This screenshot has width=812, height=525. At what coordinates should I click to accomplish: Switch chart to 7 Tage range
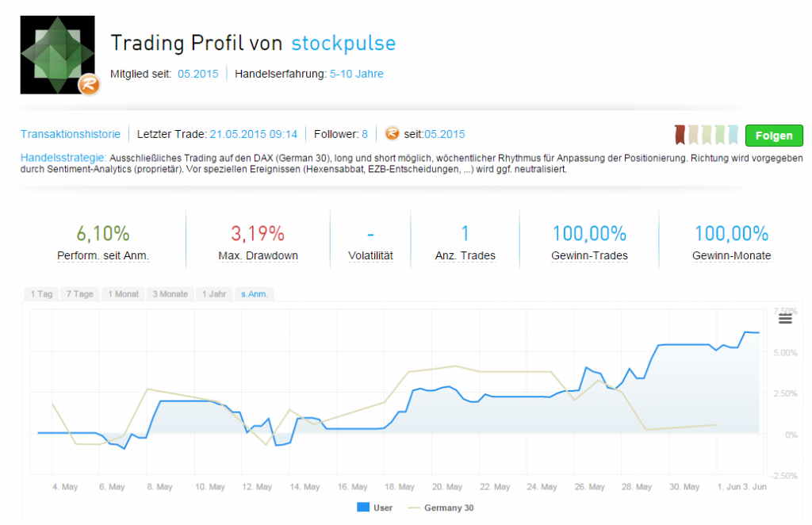(79, 294)
